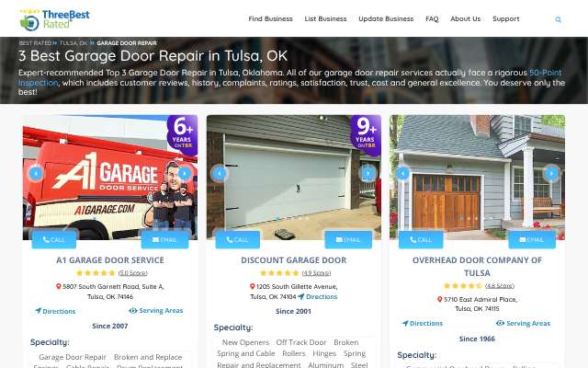
Task: Email A1 Garage Door Service
Action: [165, 239]
